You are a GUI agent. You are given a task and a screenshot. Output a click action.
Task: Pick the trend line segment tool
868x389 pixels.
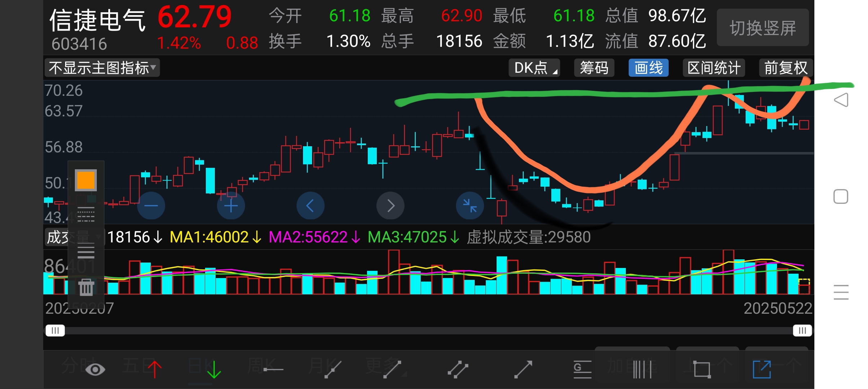pyautogui.click(x=392, y=370)
